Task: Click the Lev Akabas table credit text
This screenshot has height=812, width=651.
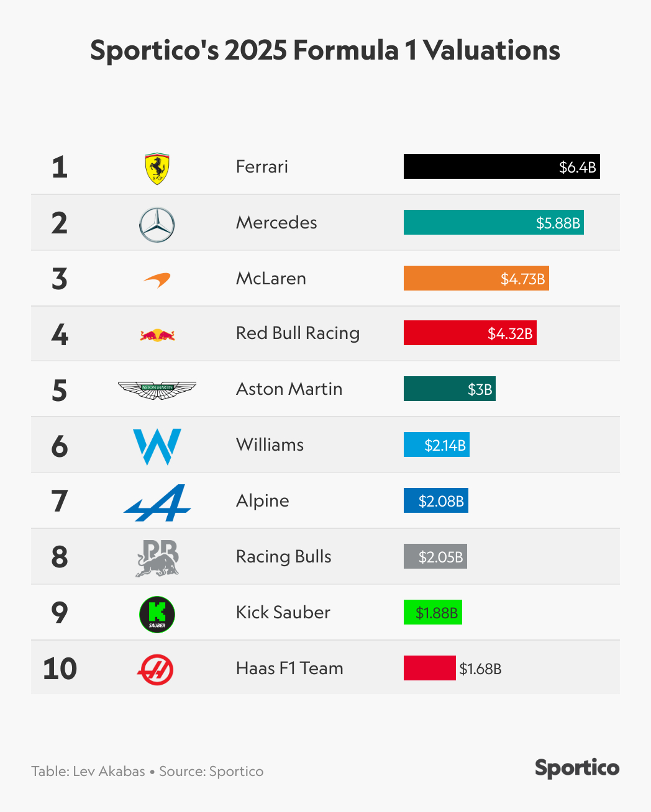Action: (x=88, y=771)
